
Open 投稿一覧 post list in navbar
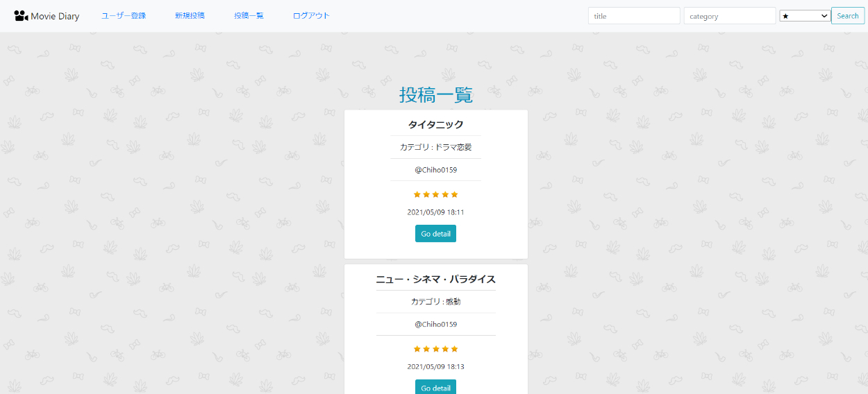(x=249, y=15)
